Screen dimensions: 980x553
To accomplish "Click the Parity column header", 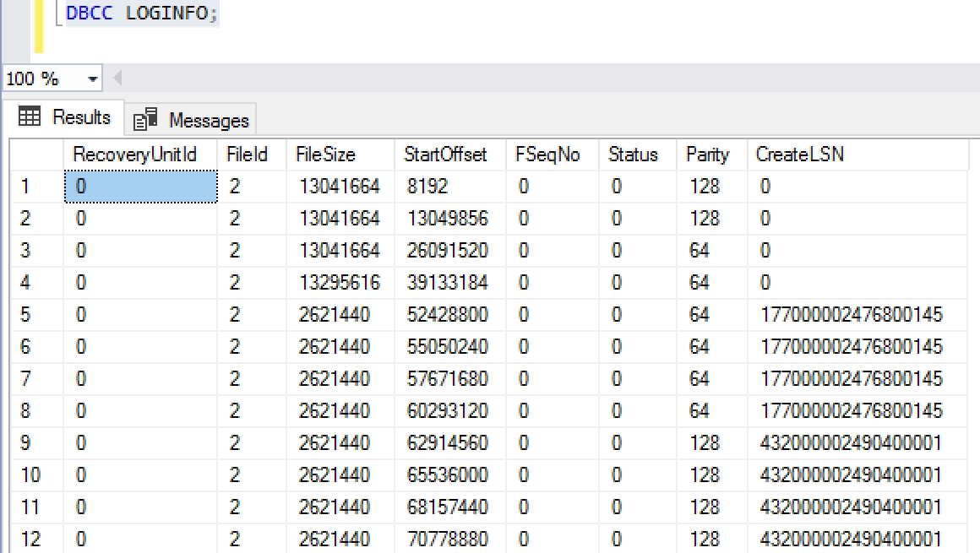I will click(707, 155).
